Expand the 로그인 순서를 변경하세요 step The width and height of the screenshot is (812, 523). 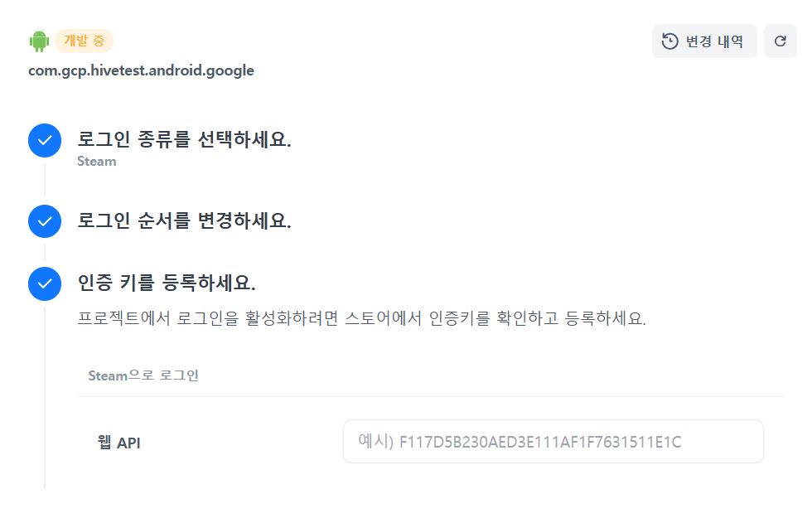click(184, 221)
